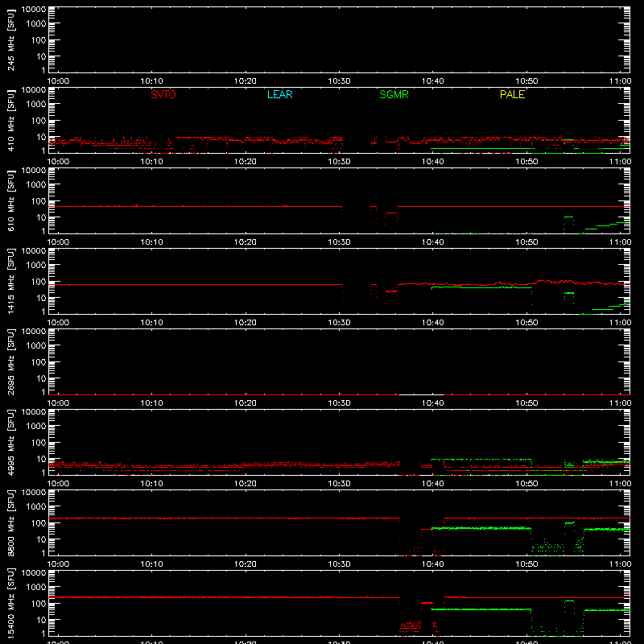
Task: Click 10:40 time label below 8800 MHz panel
Action: (433, 564)
